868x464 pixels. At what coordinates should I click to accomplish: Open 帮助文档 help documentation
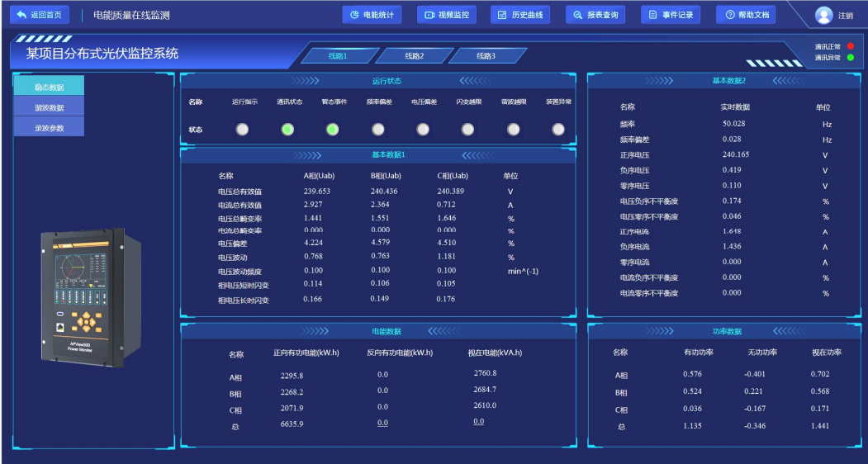point(747,15)
